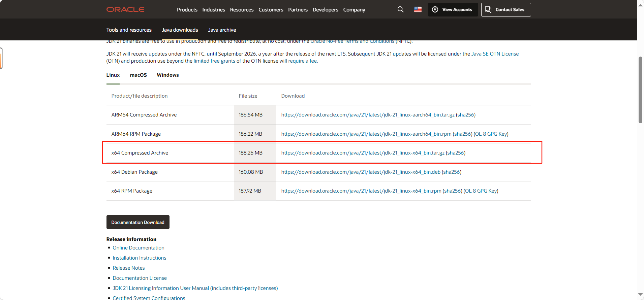Open the site search magnifier icon
Viewport: 644px width, 300px height.
tap(400, 9)
